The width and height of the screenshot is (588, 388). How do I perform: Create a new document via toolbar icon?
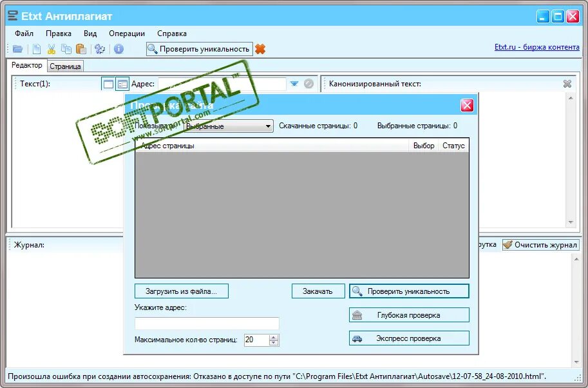(x=37, y=49)
